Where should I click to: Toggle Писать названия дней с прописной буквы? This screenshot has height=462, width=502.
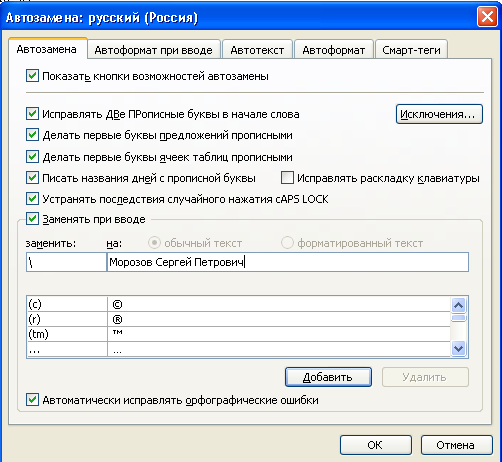pos(32,178)
